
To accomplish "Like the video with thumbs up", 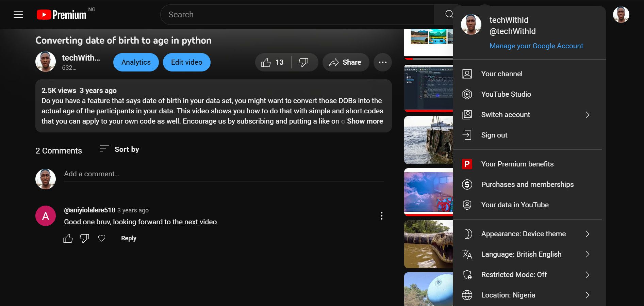I will click(x=273, y=62).
